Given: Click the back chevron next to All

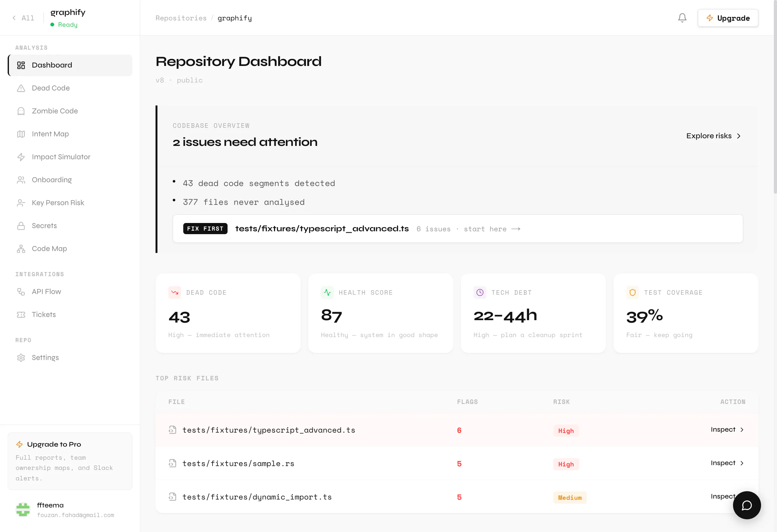Looking at the screenshot, I should coord(14,18).
